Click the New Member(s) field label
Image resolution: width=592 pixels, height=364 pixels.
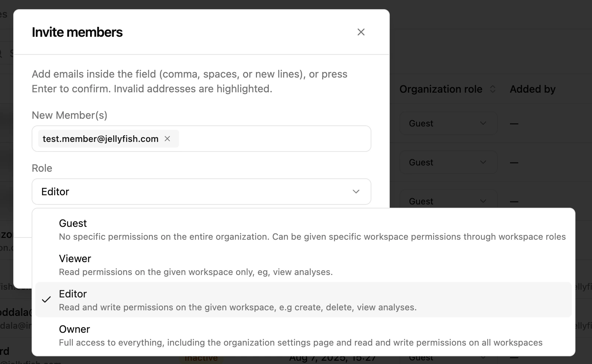69,115
